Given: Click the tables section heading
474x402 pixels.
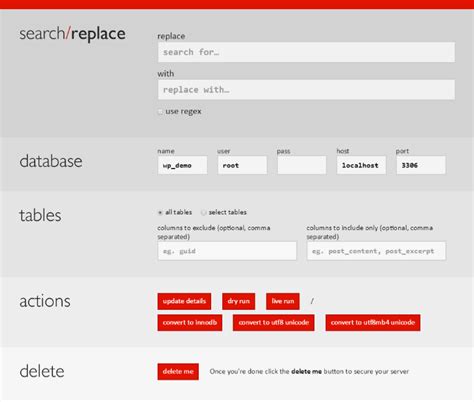Looking at the screenshot, I should pyautogui.click(x=40, y=215).
